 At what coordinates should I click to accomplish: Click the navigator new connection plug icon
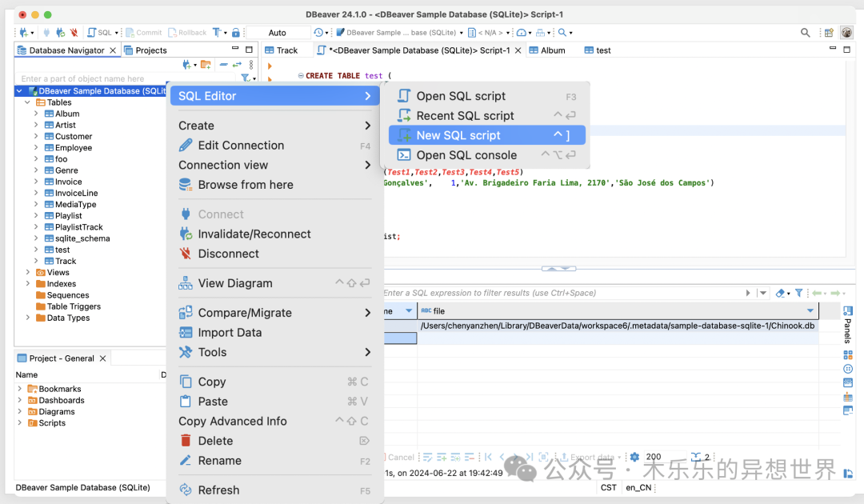[187, 65]
